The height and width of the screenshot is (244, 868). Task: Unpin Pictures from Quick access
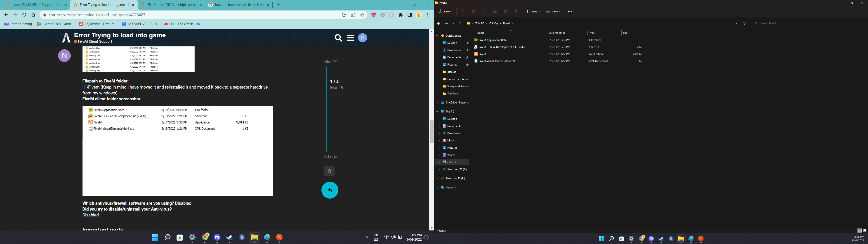467,65
